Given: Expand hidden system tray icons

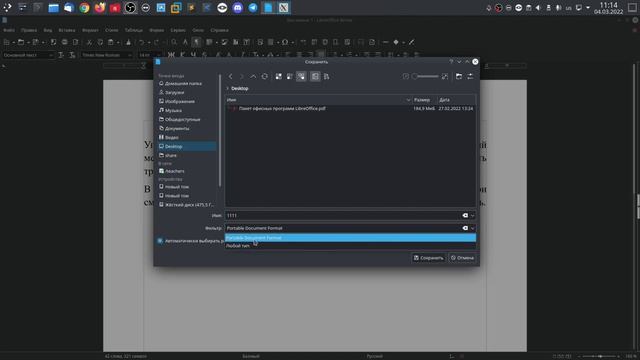Looking at the screenshot, I should pyautogui.click(x=588, y=8).
